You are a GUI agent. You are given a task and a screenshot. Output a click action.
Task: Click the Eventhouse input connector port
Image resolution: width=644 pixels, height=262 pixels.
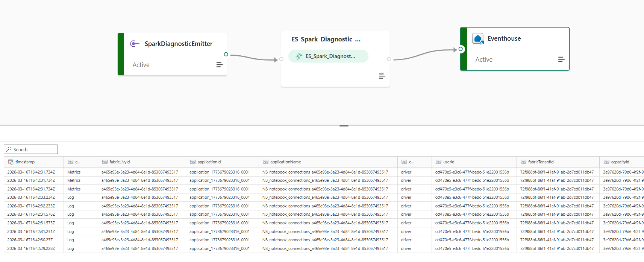461,49
